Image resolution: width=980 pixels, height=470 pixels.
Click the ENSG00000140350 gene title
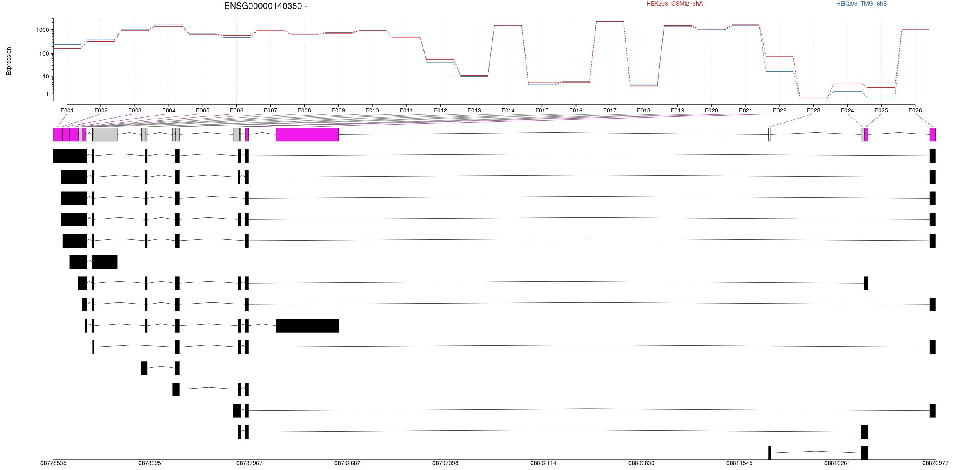coord(265,6)
